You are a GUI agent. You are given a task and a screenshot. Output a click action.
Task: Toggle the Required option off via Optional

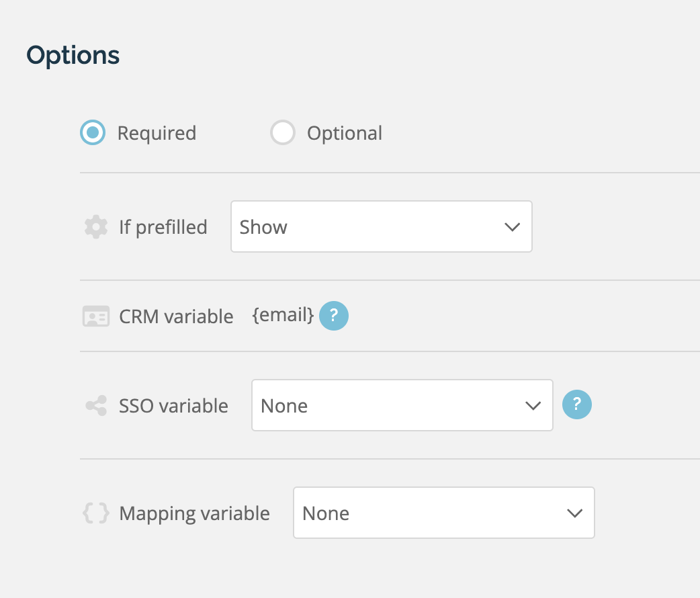coord(283,132)
